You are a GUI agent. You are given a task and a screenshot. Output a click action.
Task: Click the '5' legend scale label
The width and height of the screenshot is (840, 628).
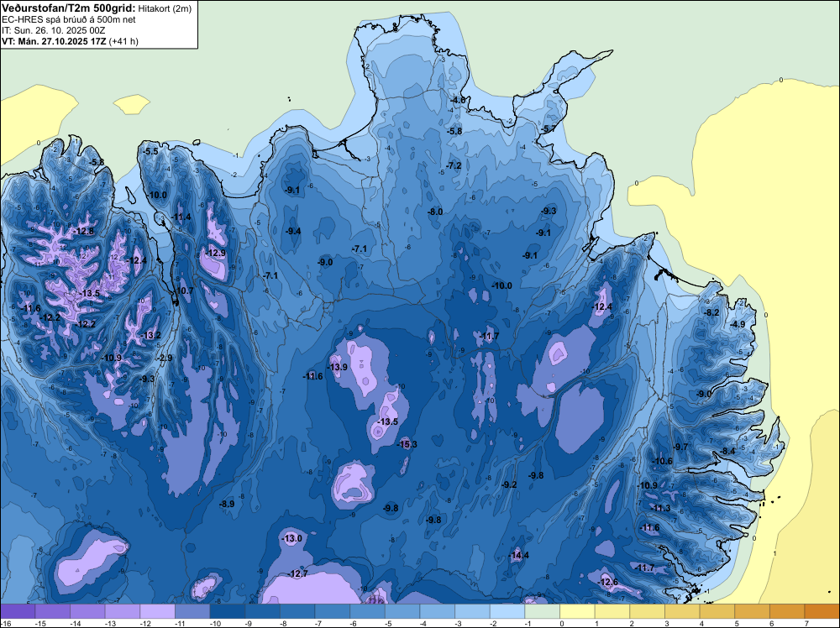(x=736, y=623)
